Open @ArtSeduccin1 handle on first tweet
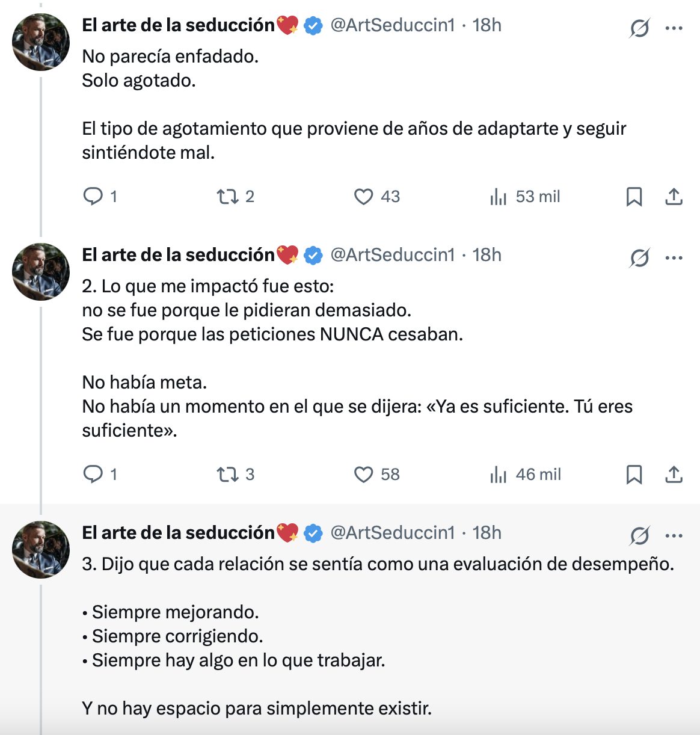700x735 pixels. point(393,25)
